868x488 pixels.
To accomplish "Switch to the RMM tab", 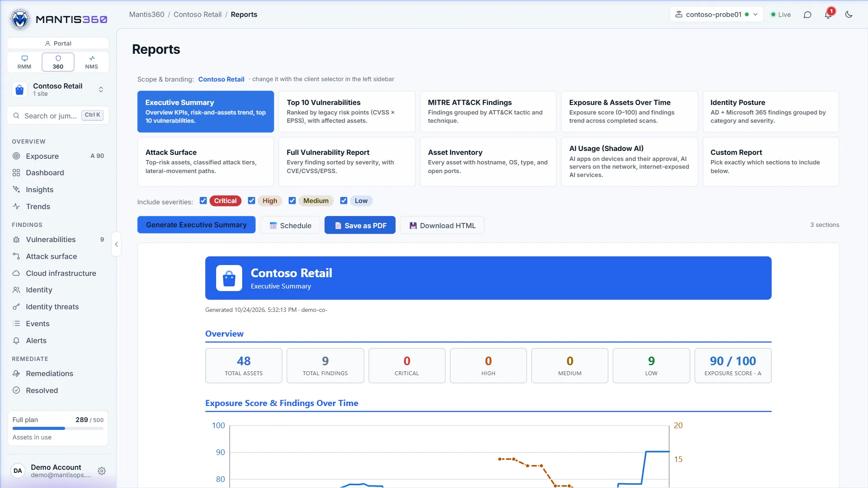I will (x=24, y=62).
